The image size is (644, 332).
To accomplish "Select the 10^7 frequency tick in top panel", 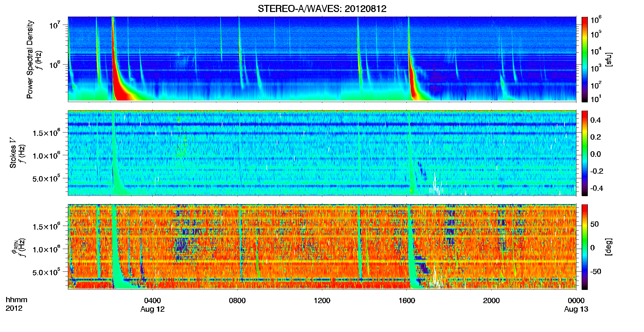I will pos(54,25).
